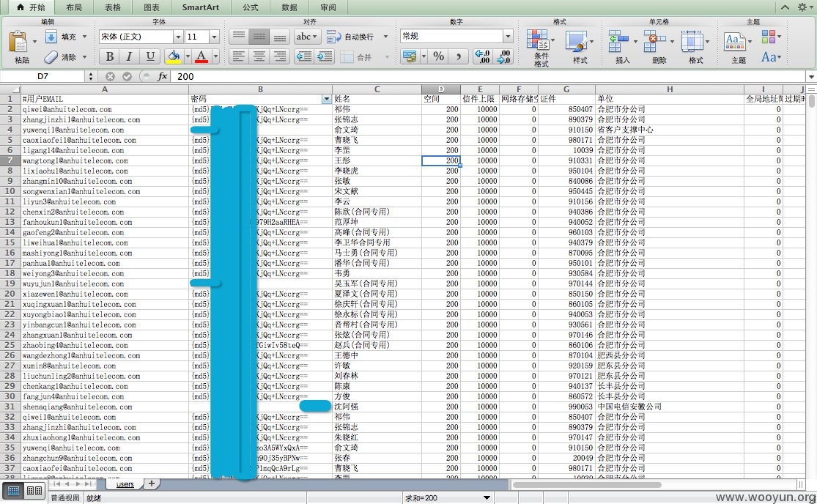Screen dimensions: 817x504
Task: Toggle Wrap Text (自动换行)
Action: [x=350, y=37]
